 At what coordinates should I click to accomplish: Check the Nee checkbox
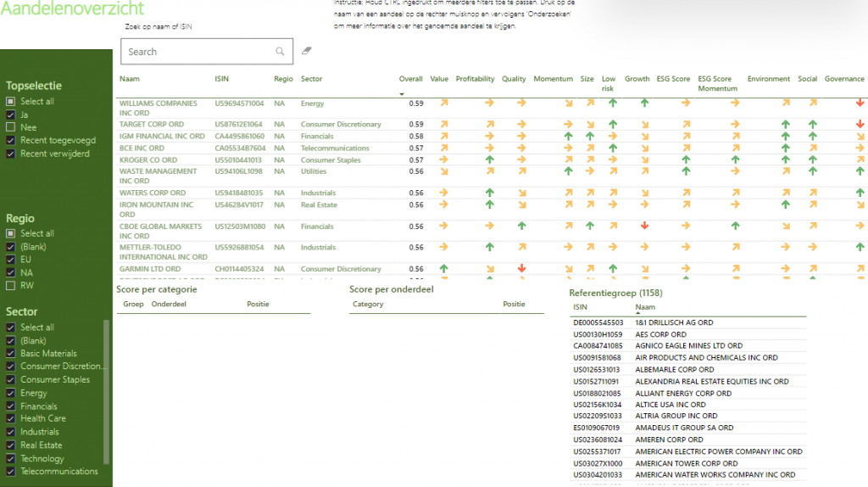(x=10, y=127)
